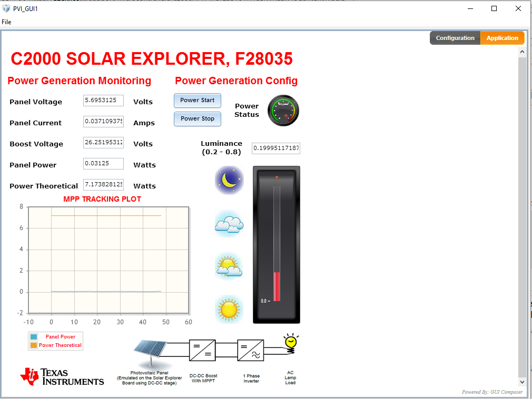Click the 'AC Lamp Load' caption
This screenshot has height=399, width=532.
[x=290, y=377]
